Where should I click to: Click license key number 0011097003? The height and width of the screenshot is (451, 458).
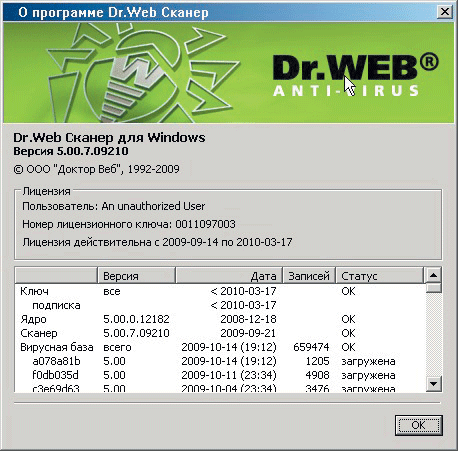[205, 224]
